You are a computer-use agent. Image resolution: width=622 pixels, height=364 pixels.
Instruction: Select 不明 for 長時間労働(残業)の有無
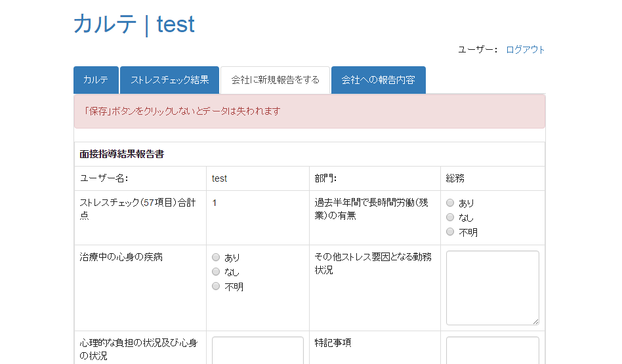click(x=450, y=232)
